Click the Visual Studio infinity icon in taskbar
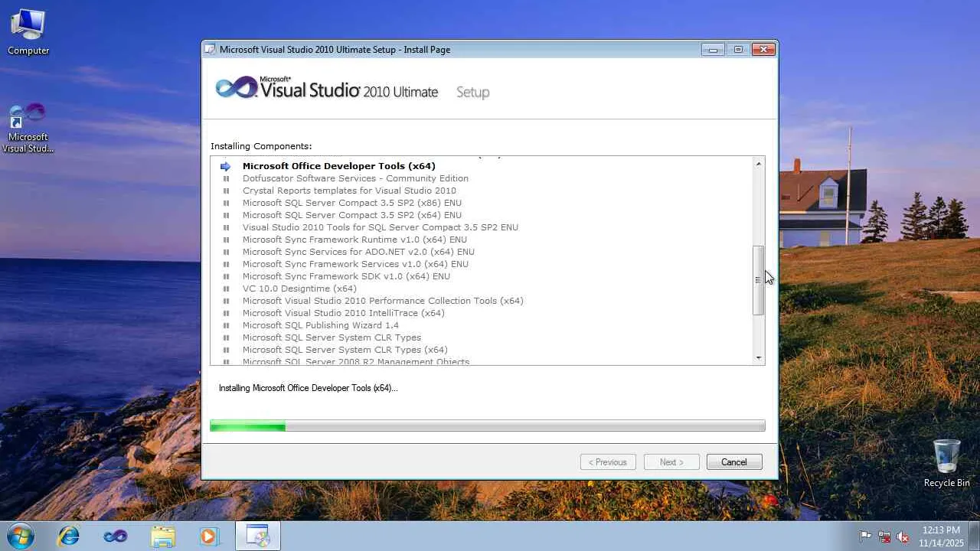 click(116, 536)
